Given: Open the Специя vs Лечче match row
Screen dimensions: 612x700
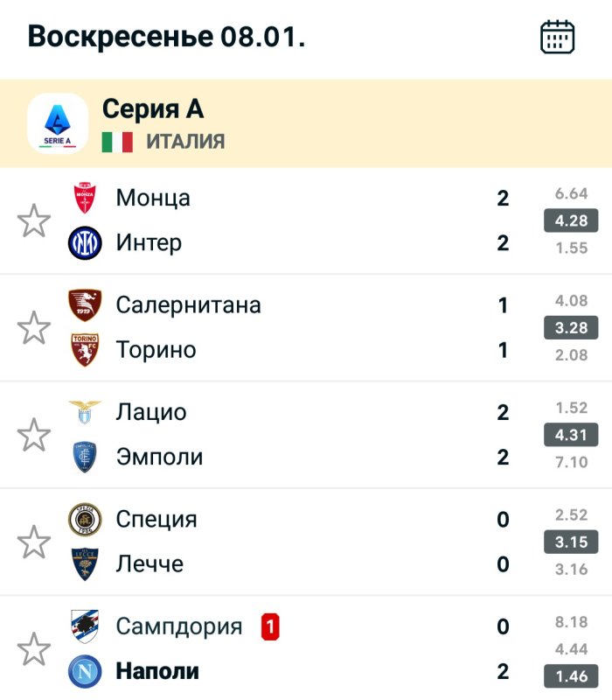Looking at the screenshot, I should pos(289,542).
